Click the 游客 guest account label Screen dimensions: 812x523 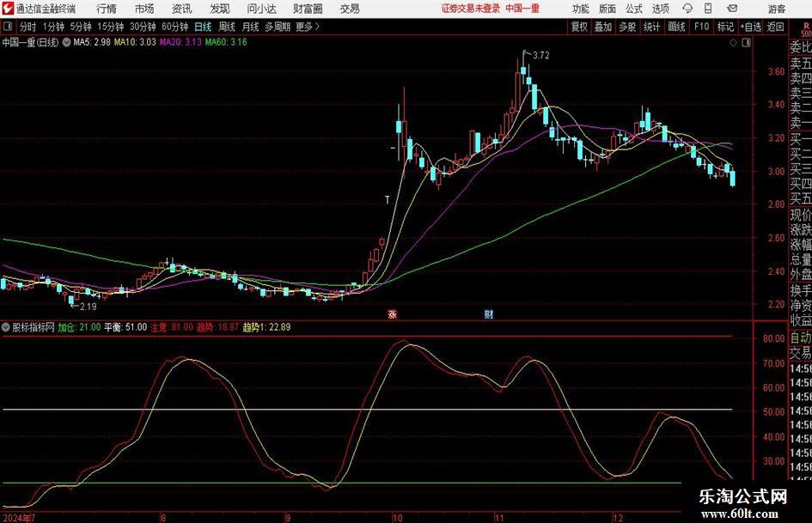[776, 9]
